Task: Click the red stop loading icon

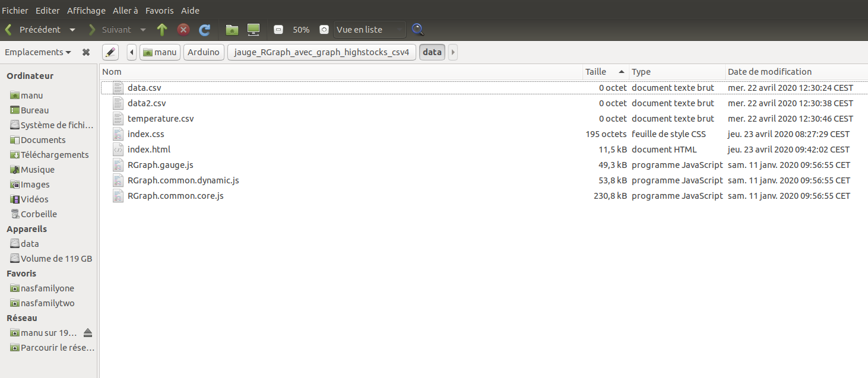Action: tap(183, 30)
